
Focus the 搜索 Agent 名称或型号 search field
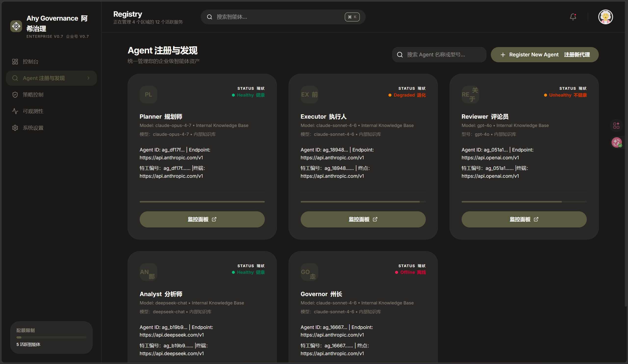point(439,54)
